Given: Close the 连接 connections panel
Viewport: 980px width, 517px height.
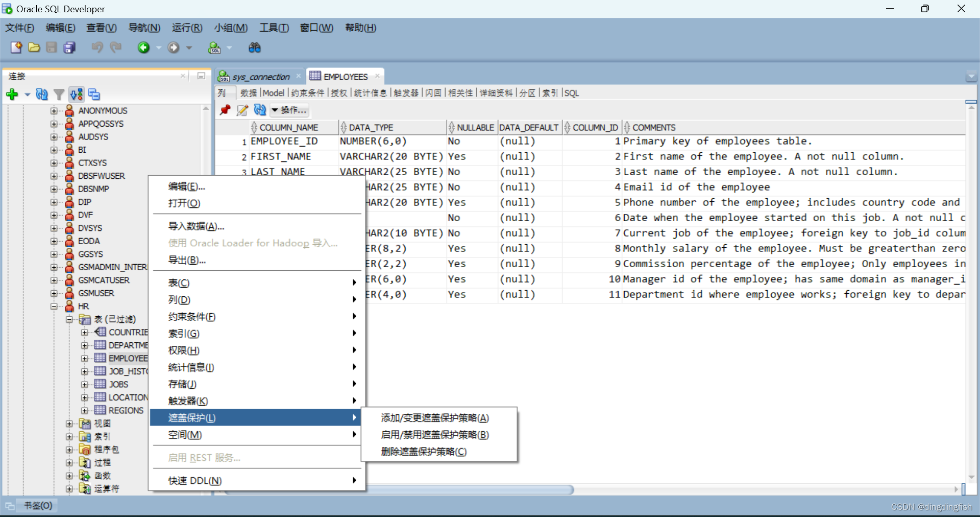Looking at the screenshot, I should pos(183,76).
